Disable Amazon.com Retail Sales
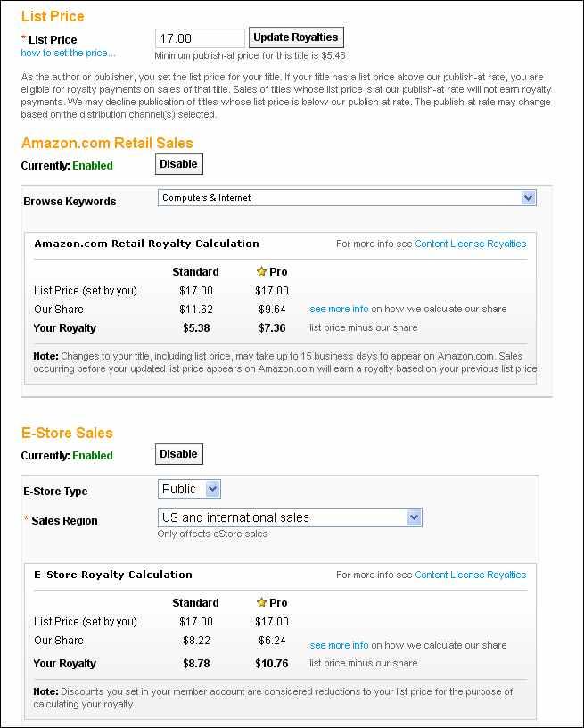Viewport: 584px width, 728px height. point(178,164)
